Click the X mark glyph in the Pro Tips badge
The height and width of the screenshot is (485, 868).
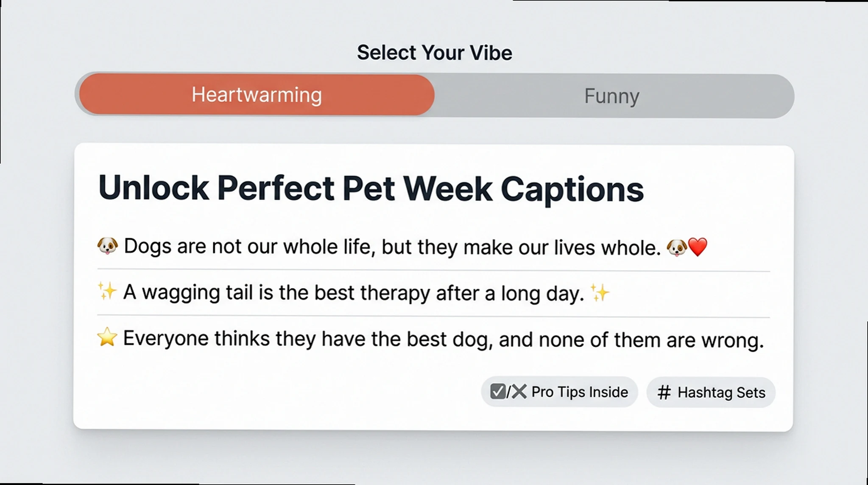click(x=519, y=391)
